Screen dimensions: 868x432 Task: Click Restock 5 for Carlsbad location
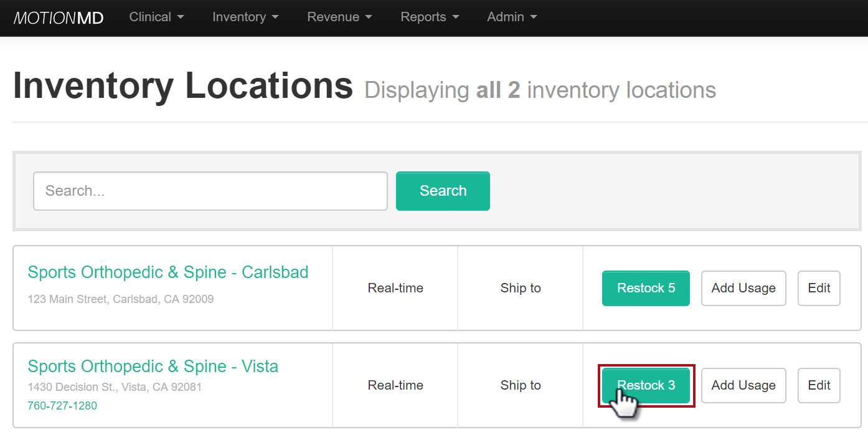click(x=646, y=288)
